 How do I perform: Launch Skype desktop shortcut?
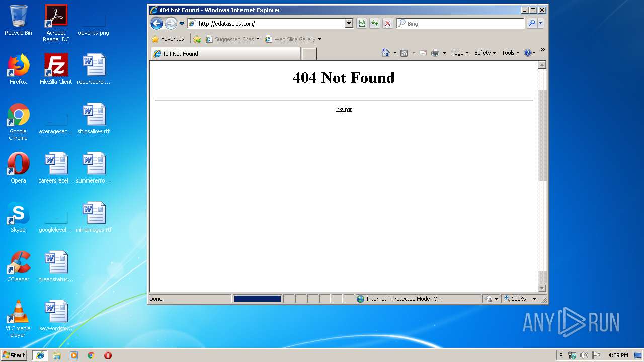click(18, 217)
